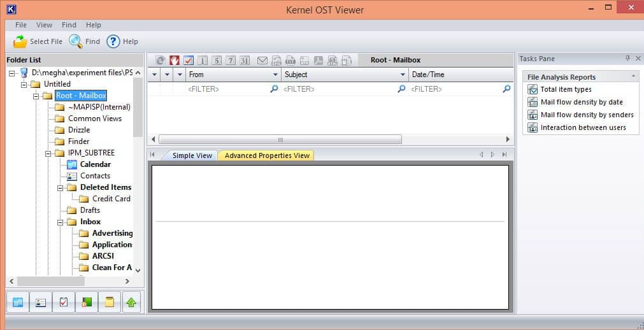
Task: Open the Help menu
Action: coord(93,25)
